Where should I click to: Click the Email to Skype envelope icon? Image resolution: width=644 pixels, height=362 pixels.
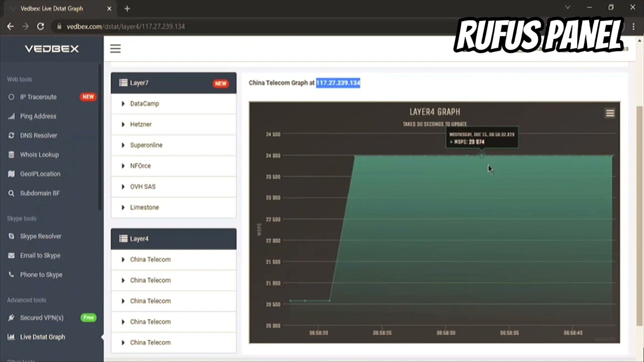[11, 255]
